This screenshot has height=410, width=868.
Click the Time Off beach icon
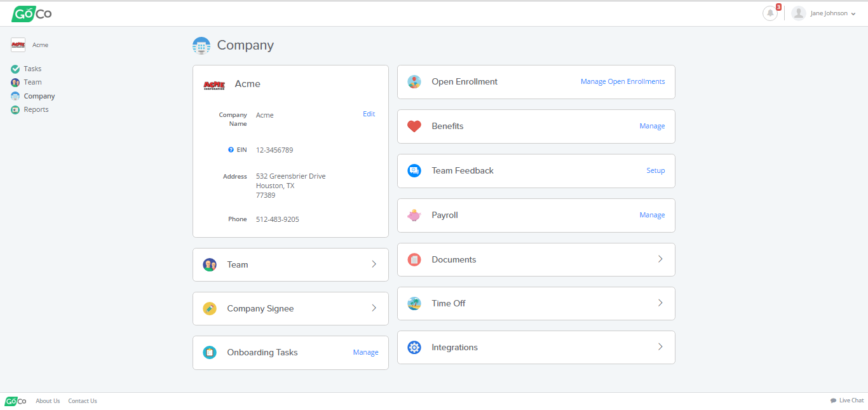(x=414, y=304)
